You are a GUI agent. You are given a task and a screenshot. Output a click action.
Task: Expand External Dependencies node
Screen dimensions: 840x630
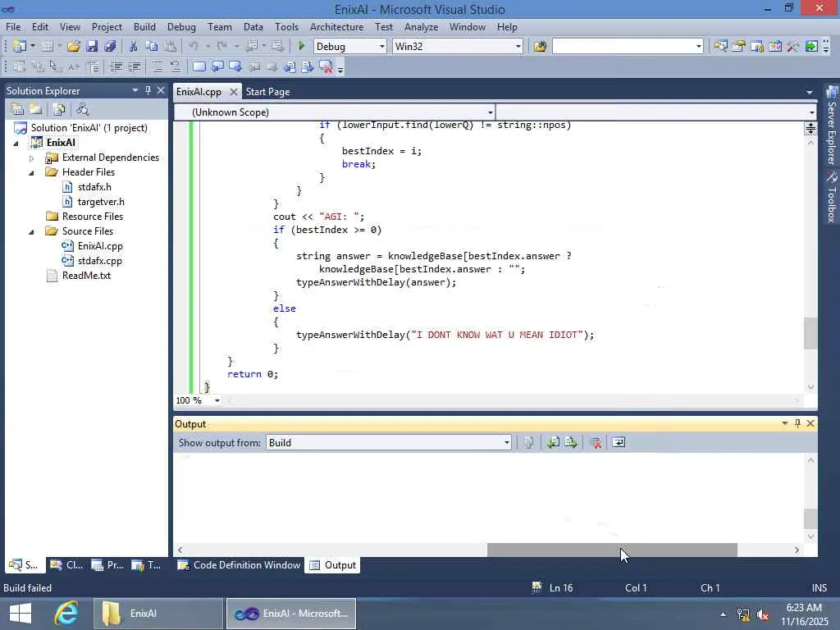32,158
